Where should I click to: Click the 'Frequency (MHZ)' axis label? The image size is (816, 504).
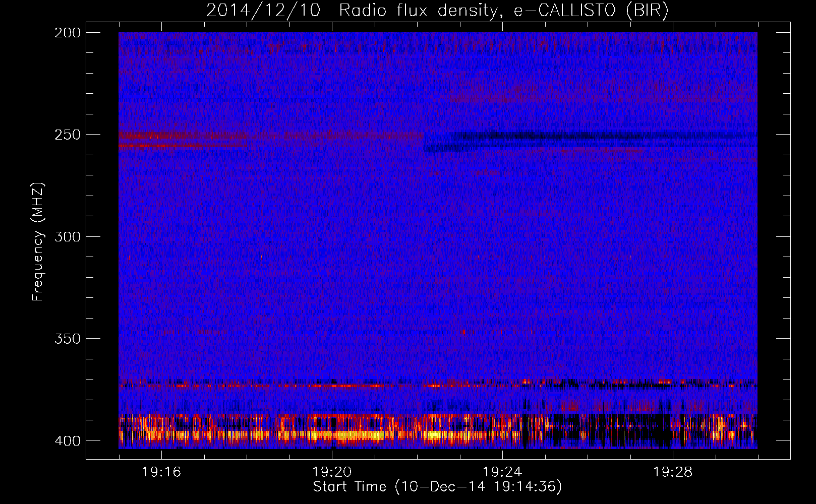point(38,242)
